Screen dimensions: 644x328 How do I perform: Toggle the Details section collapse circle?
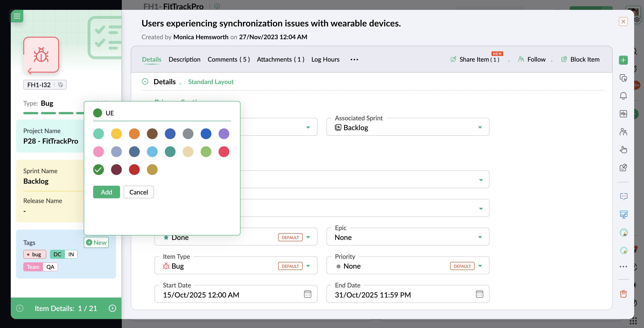point(145,82)
